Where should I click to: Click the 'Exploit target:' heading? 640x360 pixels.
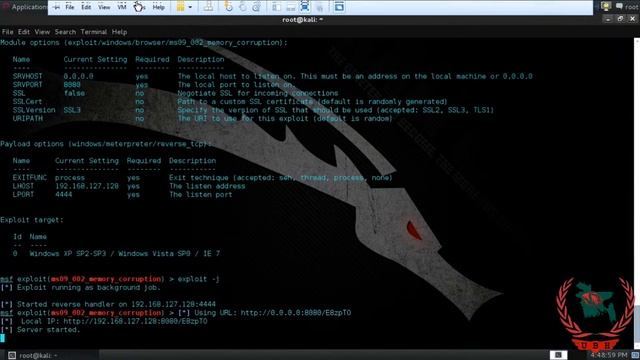32,220
